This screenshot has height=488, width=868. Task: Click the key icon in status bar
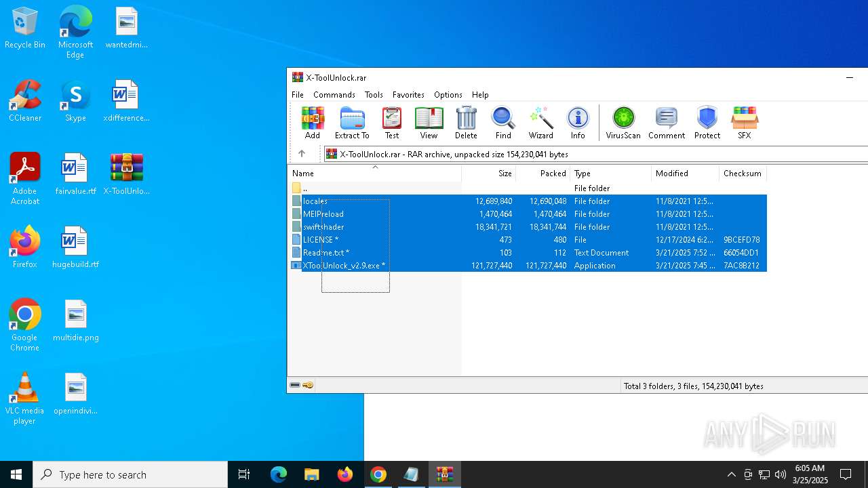tap(308, 385)
